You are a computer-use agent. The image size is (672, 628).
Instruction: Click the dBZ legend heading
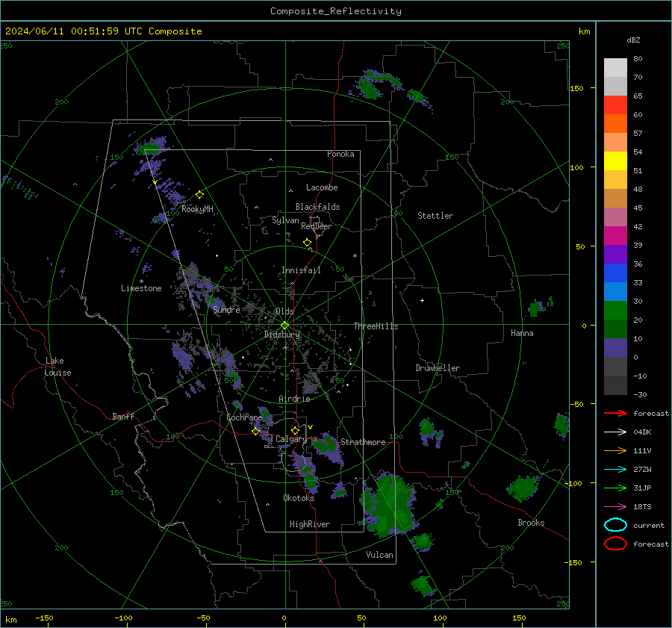tap(633, 40)
